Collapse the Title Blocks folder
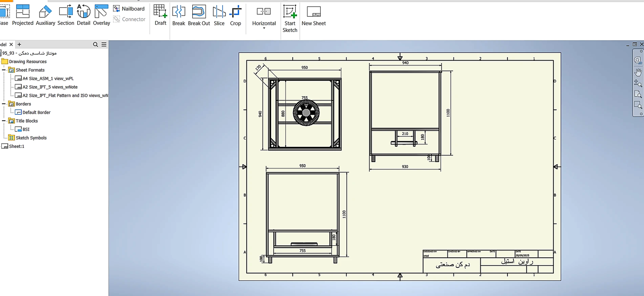Image resolution: width=644 pixels, height=296 pixels. (x=4, y=121)
